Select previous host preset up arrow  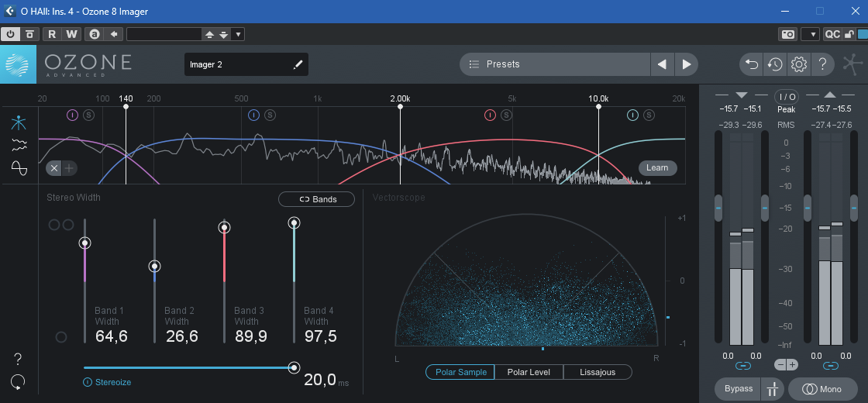[209, 34]
